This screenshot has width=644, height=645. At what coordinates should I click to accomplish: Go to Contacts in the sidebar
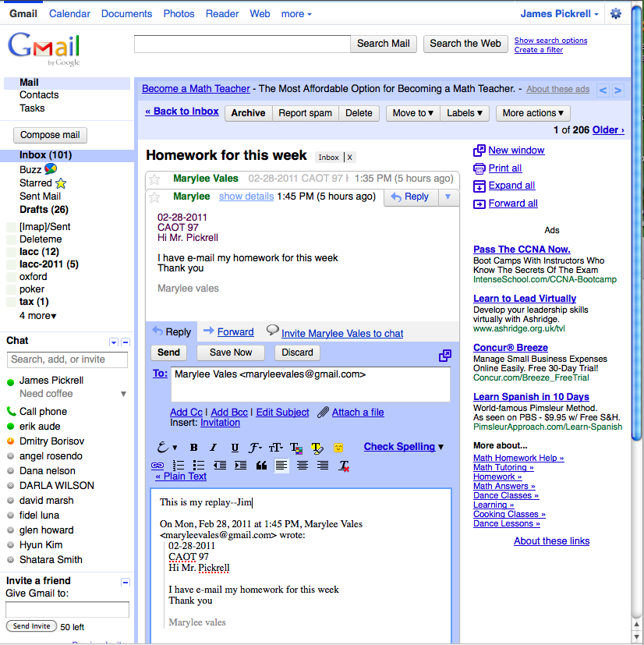pos(39,95)
